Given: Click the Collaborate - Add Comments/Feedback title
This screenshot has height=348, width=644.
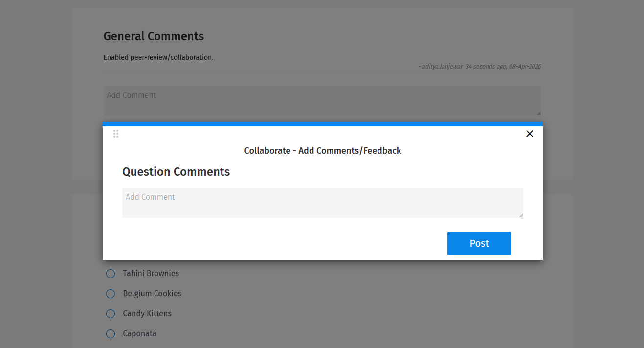Looking at the screenshot, I should [x=323, y=150].
